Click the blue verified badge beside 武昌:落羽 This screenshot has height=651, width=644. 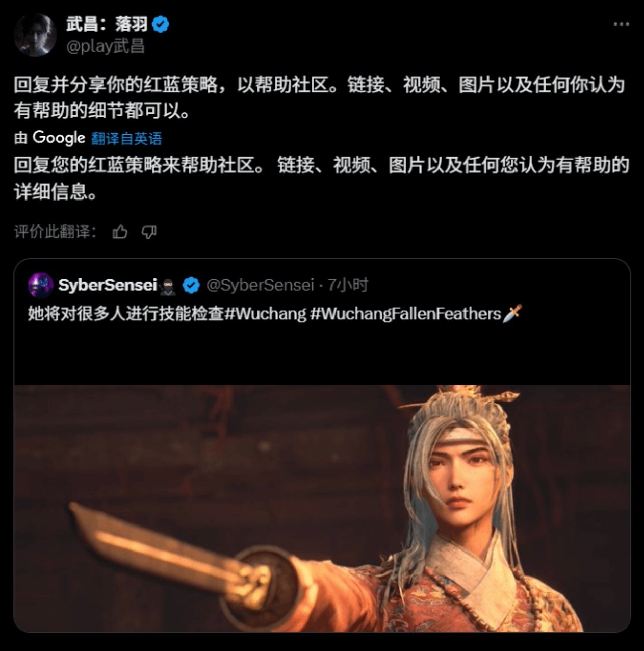tap(161, 24)
